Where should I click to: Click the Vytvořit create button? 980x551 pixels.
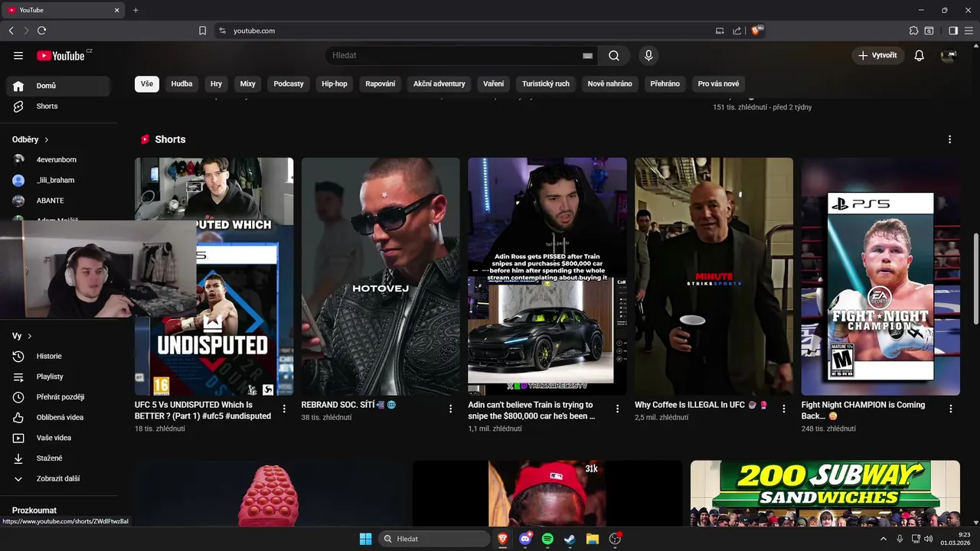877,55
